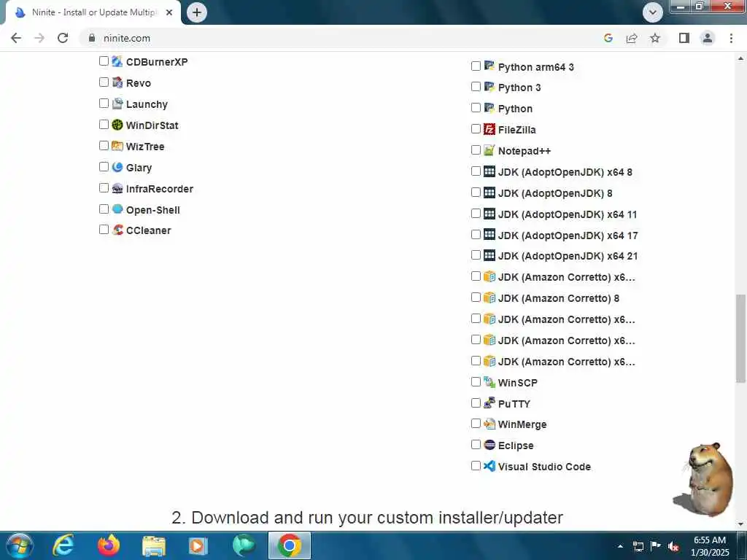Screen dimensions: 747x560
Task: Click the taskbar clock showing 6:55 AM
Action: (710, 546)
